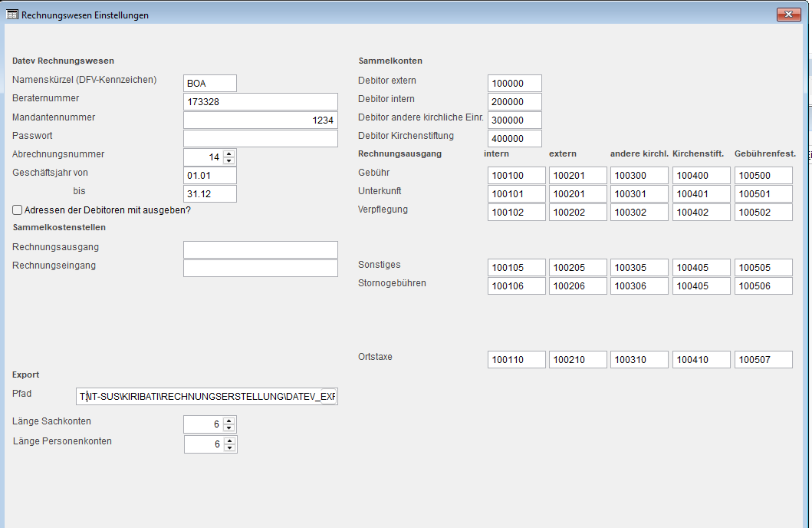Enable 'Adressen der Debitoren mit ausgeben' checkbox
Viewport: 812px width, 528px height.
(18, 210)
